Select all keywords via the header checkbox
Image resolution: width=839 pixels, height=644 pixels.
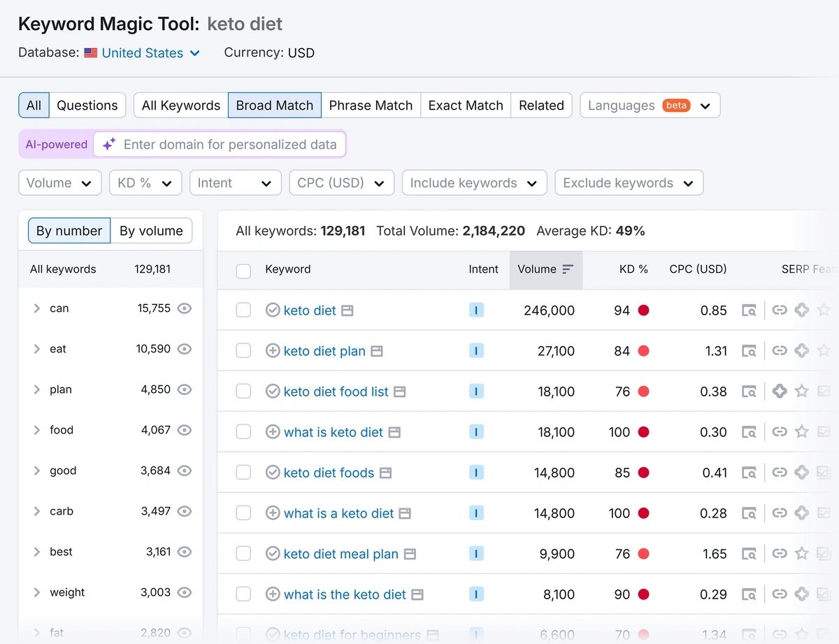click(243, 269)
